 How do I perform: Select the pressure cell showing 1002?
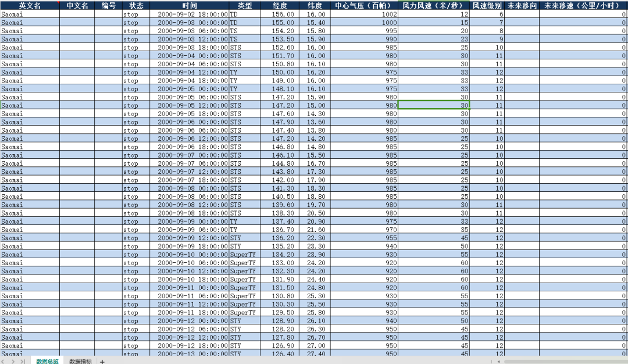364,15
